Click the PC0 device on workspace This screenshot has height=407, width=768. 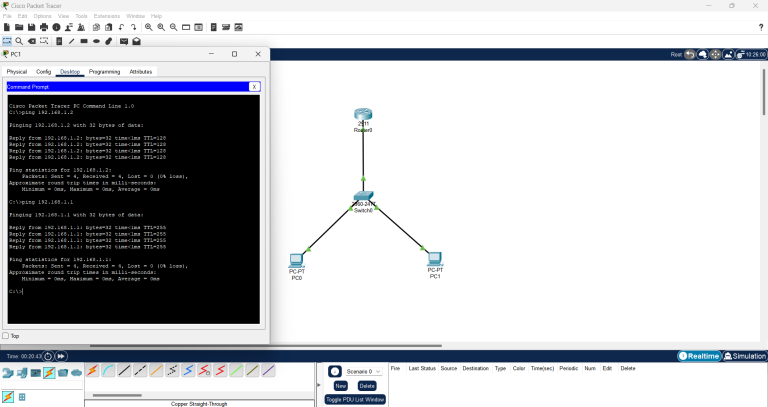[296, 260]
